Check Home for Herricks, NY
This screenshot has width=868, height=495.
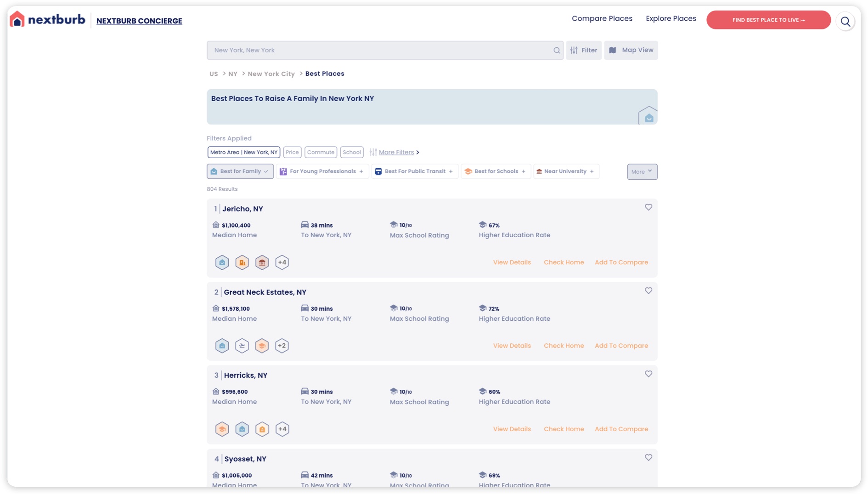click(564, 429)
